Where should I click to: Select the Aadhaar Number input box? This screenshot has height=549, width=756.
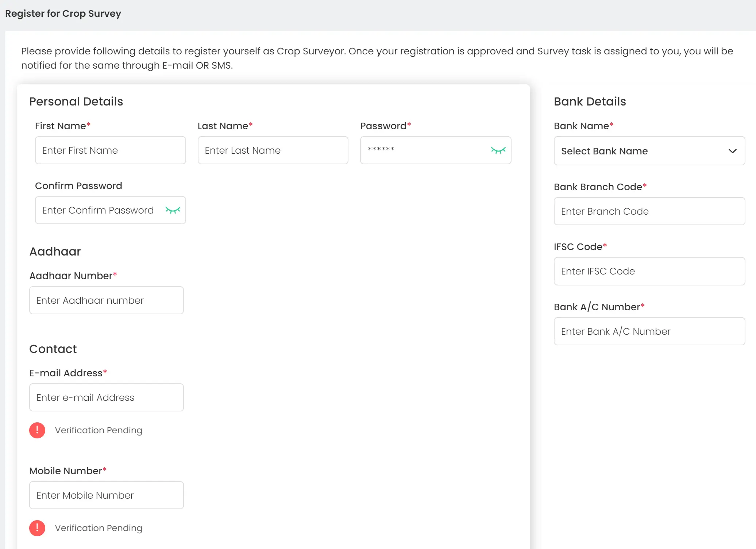[x=106, y=300]
